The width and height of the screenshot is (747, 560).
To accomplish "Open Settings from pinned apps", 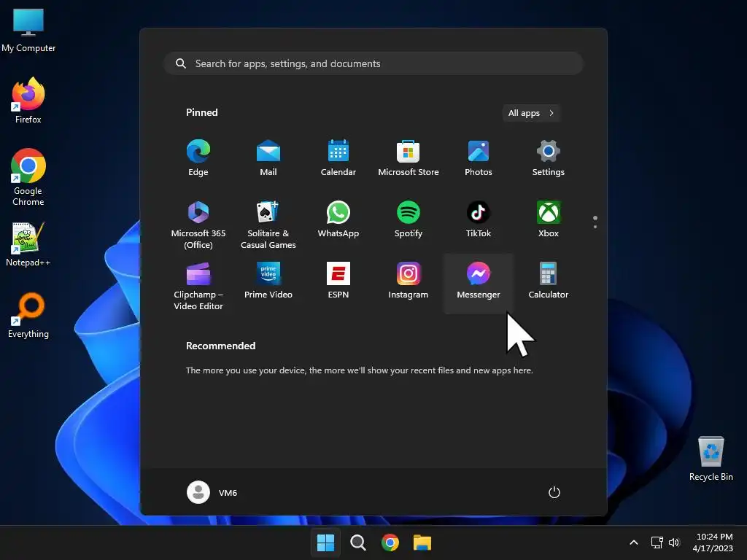I will (549, 158).
